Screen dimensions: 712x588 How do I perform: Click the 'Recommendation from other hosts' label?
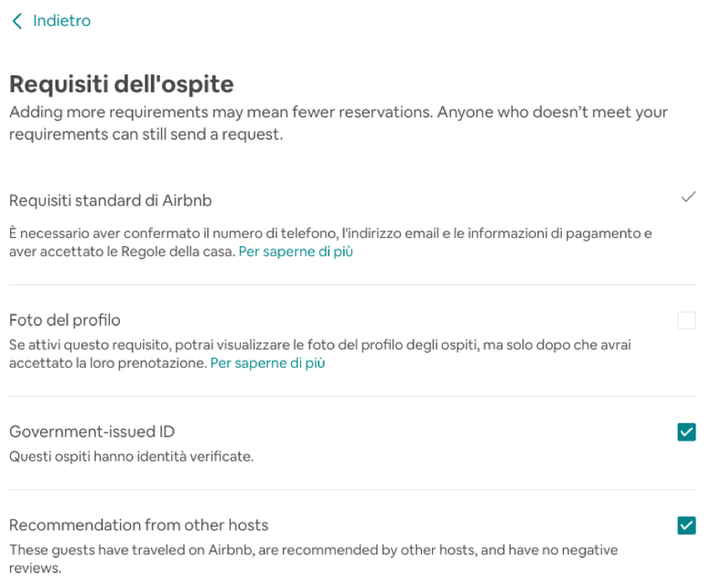coord(138,525)
